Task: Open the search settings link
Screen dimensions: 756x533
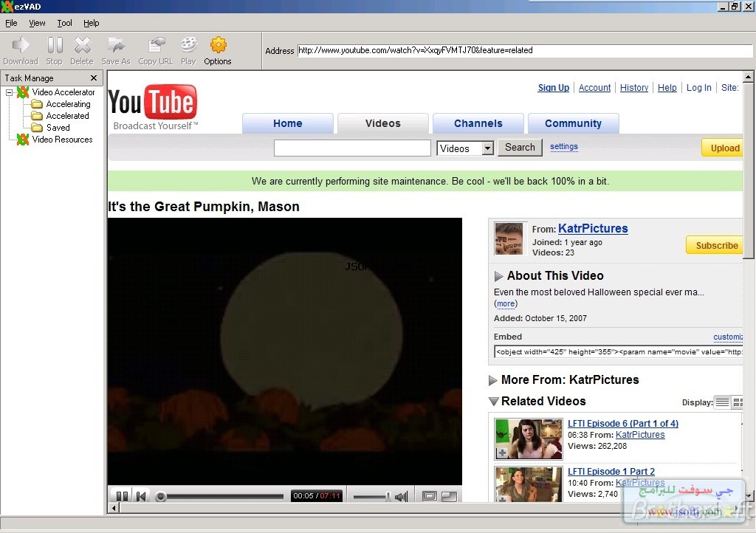Action: (563, 146)
